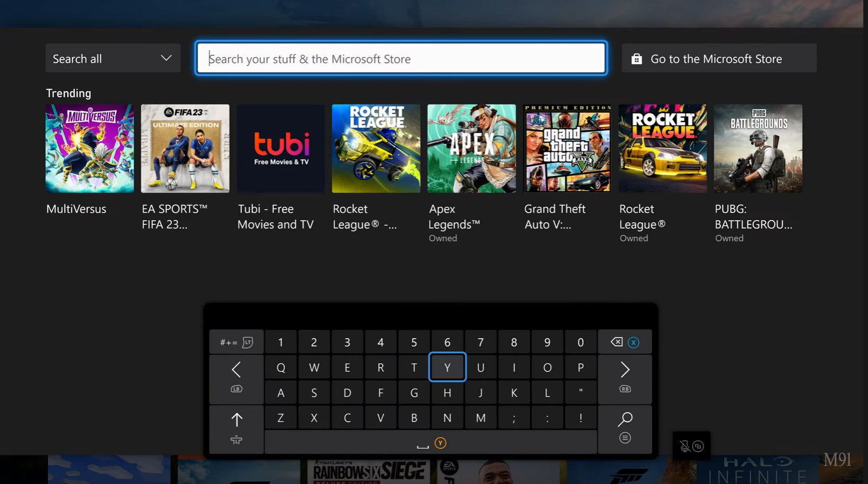Tap the E key on keyboard
868x484 pixels.
click(x=347, y=367)
